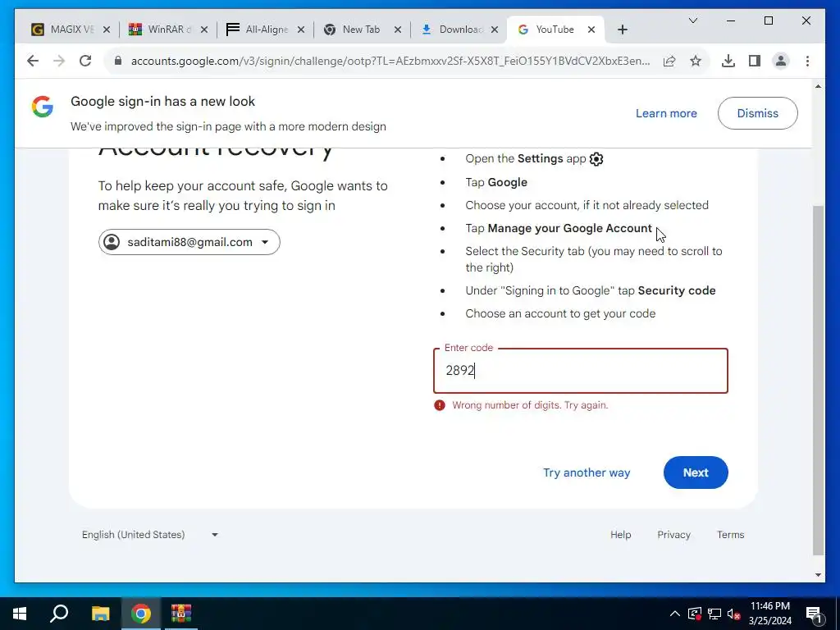Switch to the Download tab

pos(459,30)
